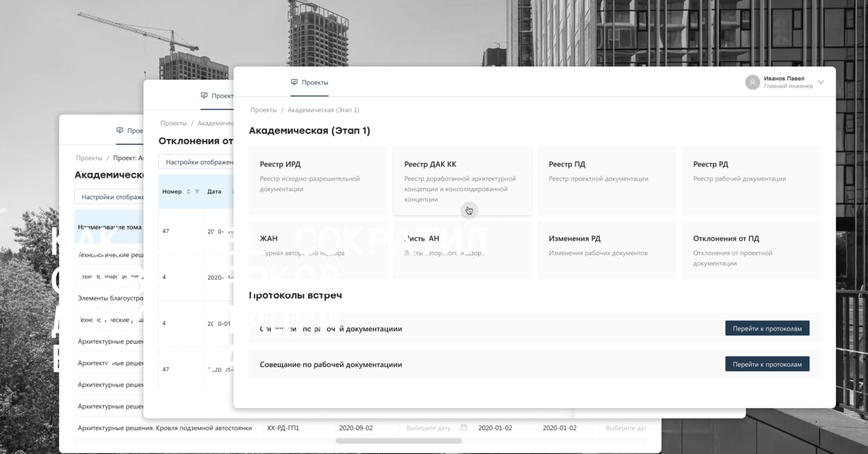Expand the user menu chevron next to Главный инженер
The width and height of the screenshot is (868, 454).
(820, 82)
